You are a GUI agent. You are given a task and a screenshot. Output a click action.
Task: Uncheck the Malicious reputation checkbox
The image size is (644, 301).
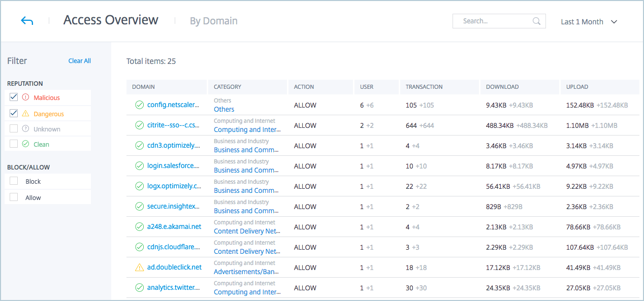point(14,97)
